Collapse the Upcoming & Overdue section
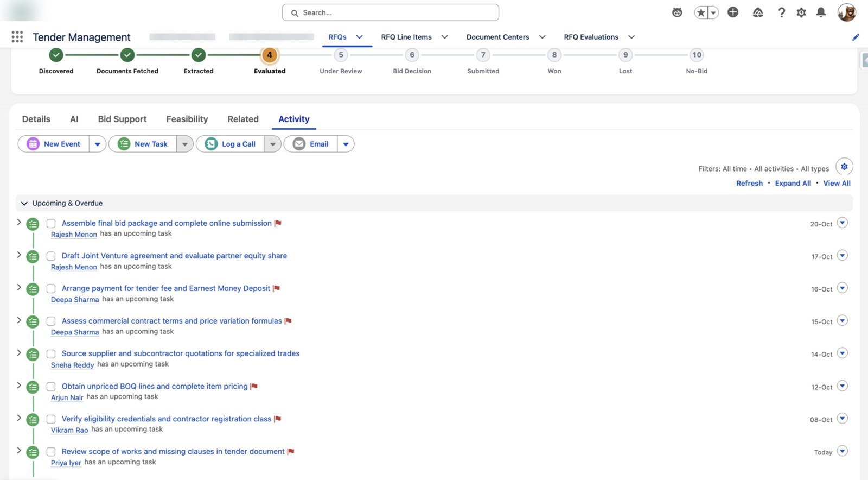The image size is (868, 480). [24, 203]
